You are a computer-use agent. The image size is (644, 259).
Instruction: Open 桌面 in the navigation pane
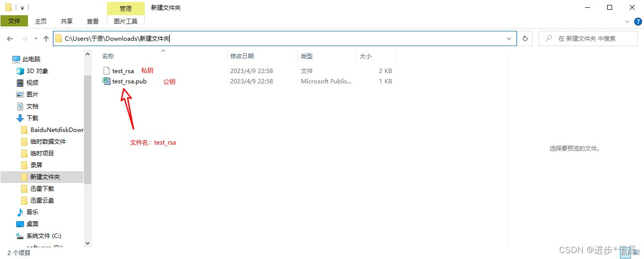click(x=32, y=224)
